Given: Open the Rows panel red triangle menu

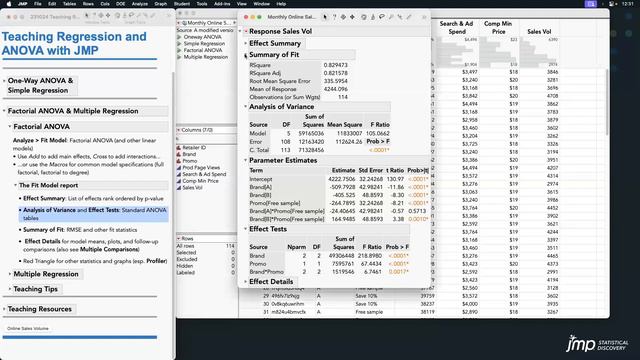Looking at the screenshot, I should point(178,238).
